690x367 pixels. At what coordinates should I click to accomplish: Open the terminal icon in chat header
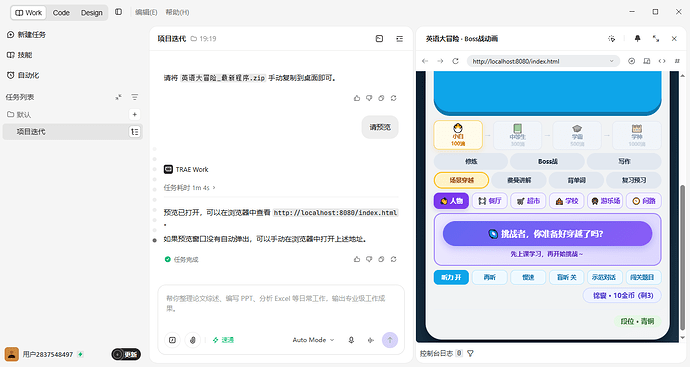[x=379, y=39]
